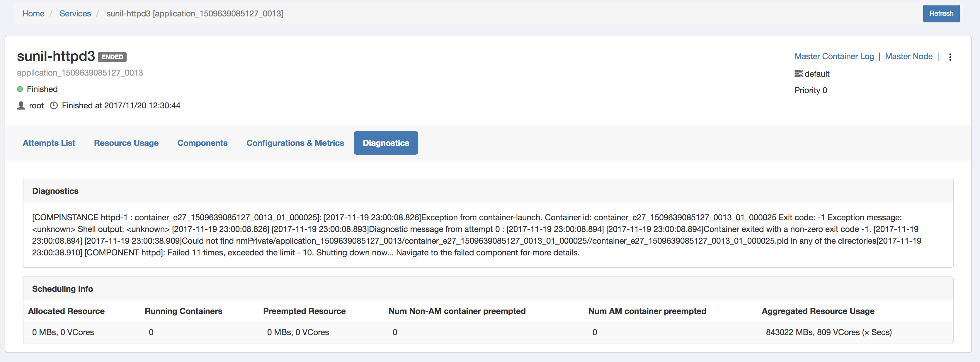
Task: Click the Scheduling Info panel heading
Action: (62, 288)
